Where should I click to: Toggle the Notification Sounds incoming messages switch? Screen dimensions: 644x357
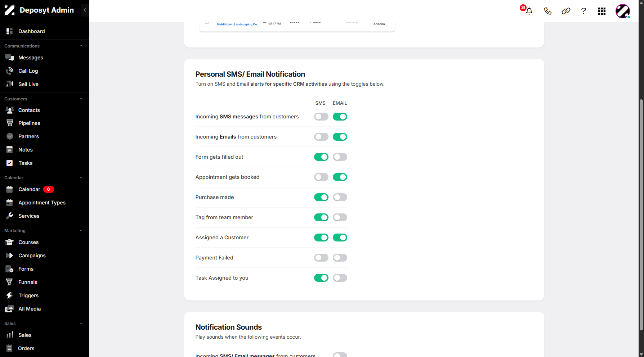[x=340, y=355]
